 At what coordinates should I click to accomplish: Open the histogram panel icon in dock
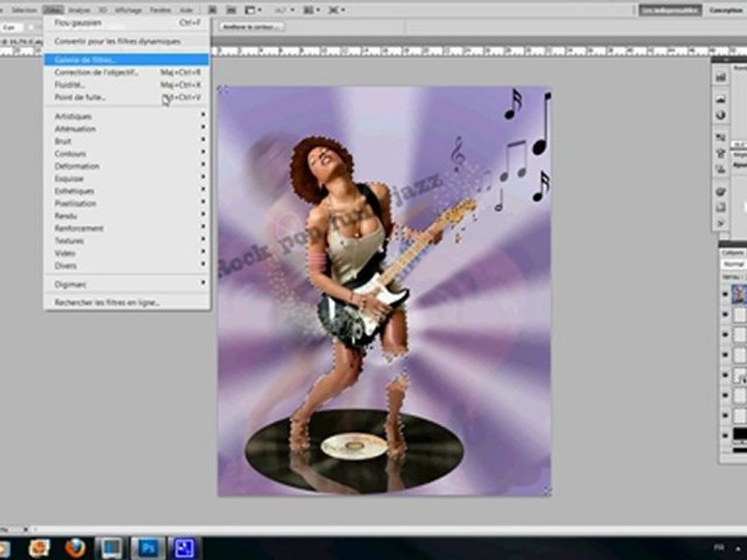[721, 77]
